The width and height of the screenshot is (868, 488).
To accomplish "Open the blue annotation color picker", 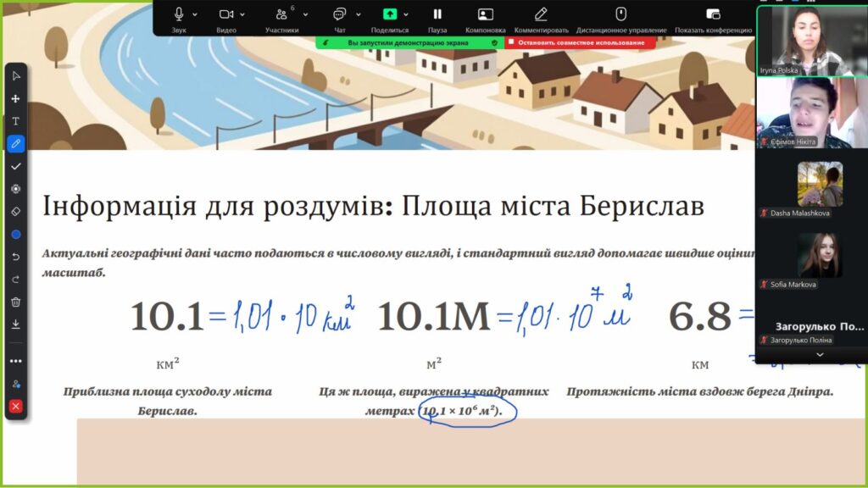I will tap(15, 234).
